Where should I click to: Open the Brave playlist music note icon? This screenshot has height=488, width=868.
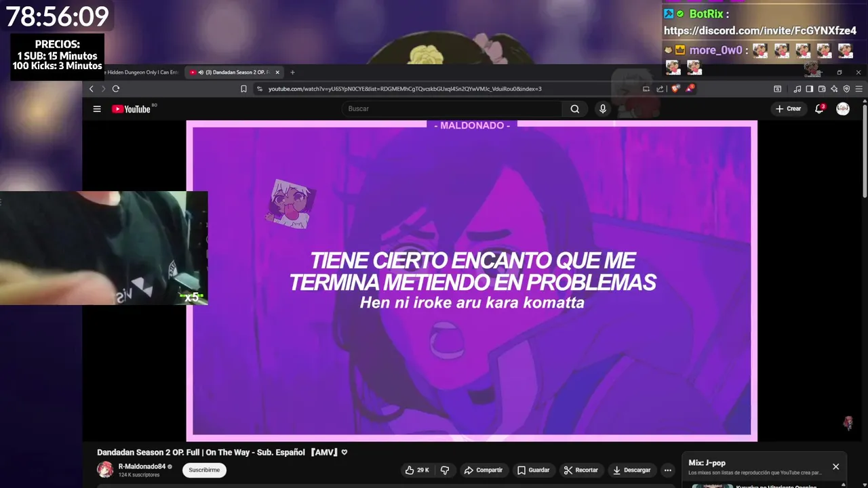pyautogui.click(x=797, y=89)
